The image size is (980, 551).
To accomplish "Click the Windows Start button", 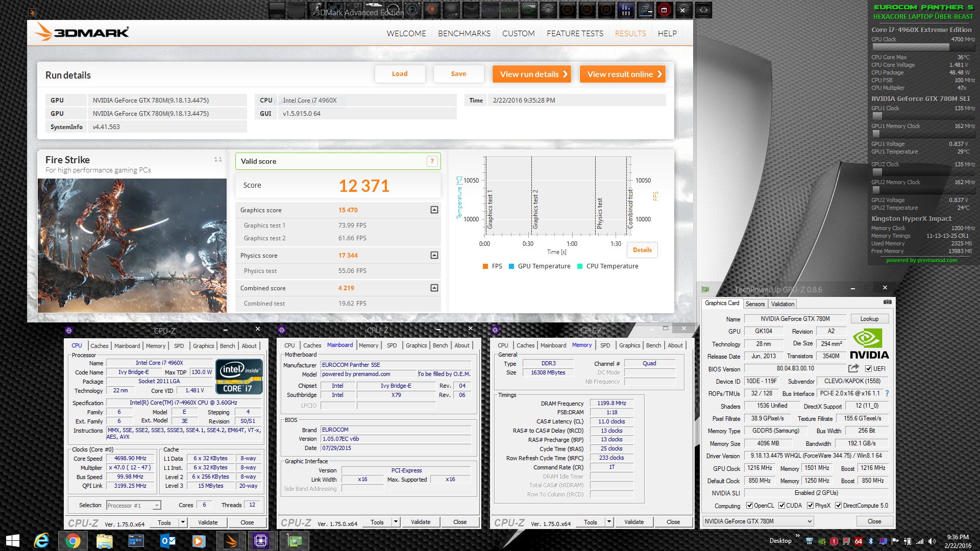I will pos(12,541).
